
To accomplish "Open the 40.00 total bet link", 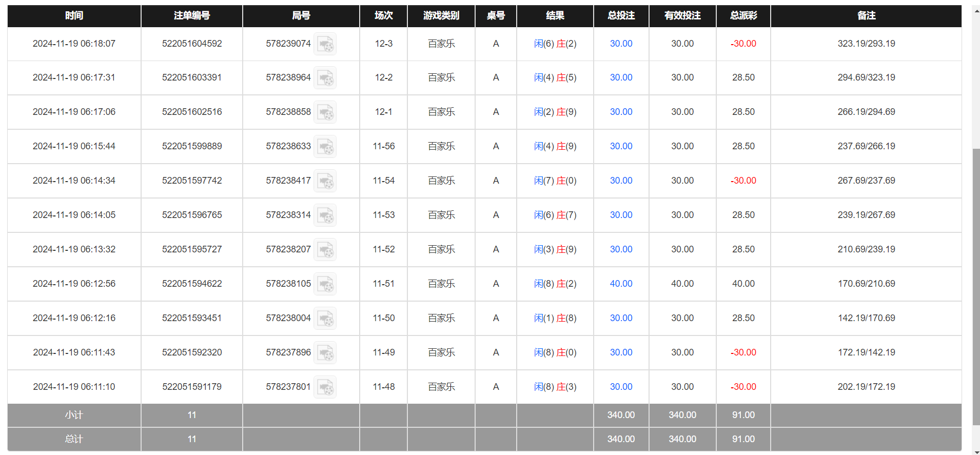I will (x=621, y=284).
